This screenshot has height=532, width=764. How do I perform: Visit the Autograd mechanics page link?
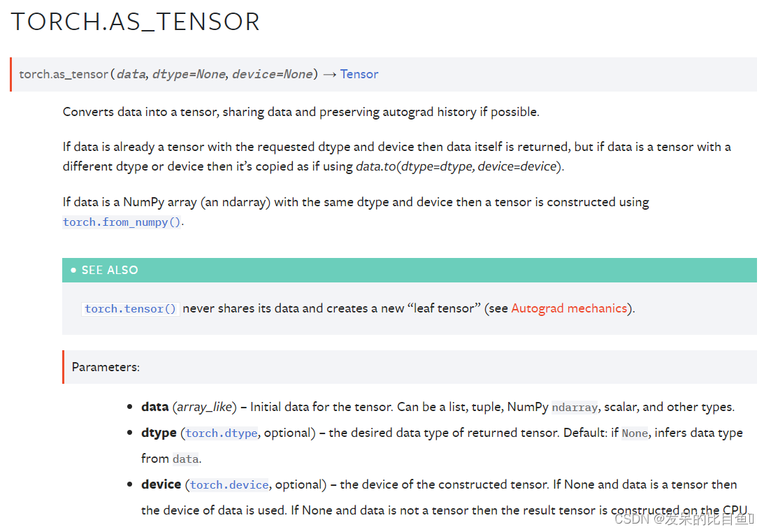569,308
